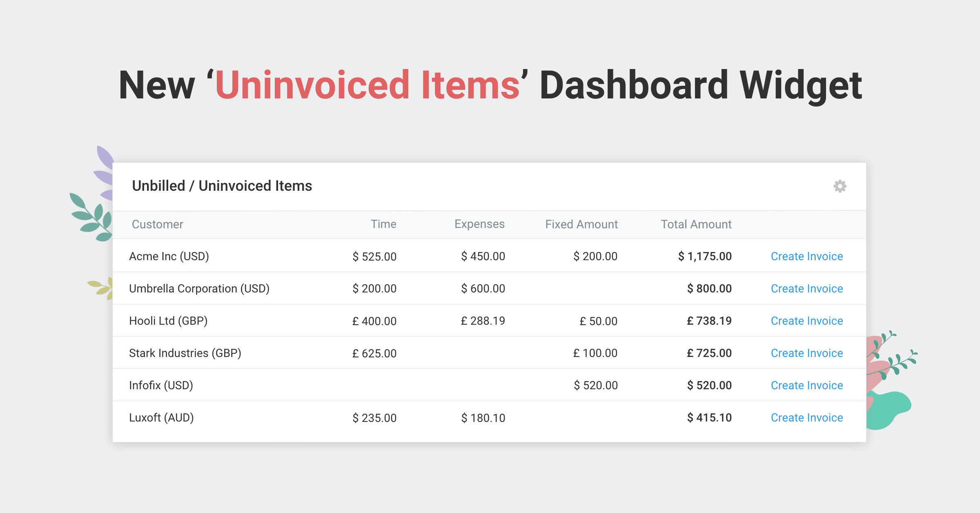Select the Stark Industries customer row
The height and width of the screenshot is (513, 980).
(185, 353)
